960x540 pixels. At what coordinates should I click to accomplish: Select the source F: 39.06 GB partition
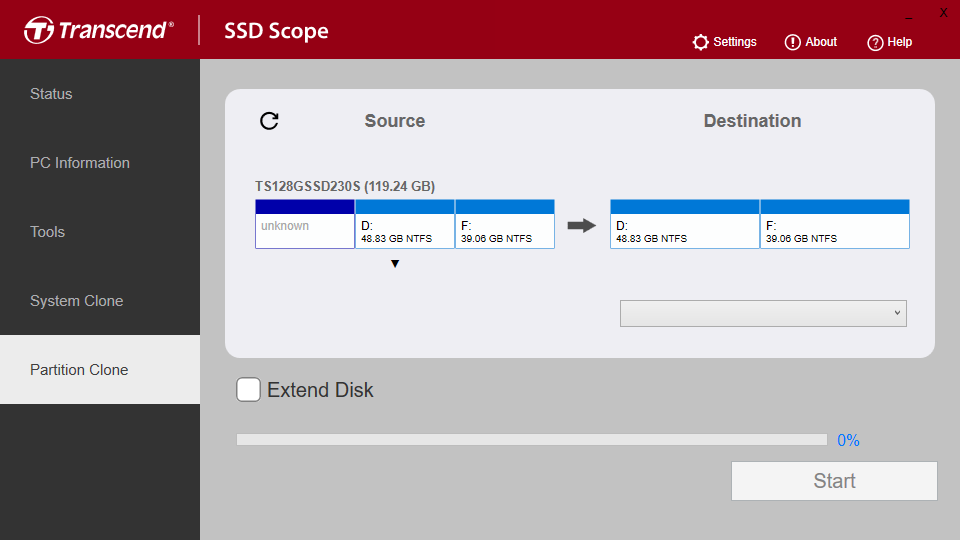[504, 224]
